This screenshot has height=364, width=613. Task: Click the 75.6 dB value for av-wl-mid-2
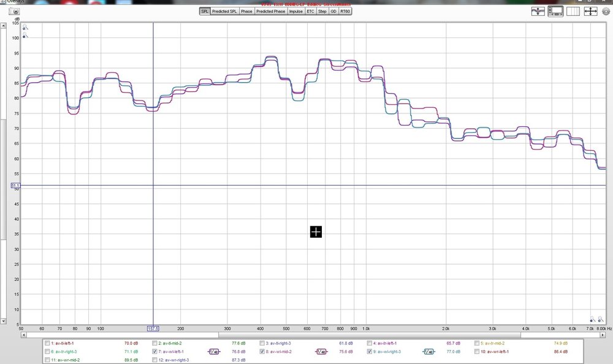point(346,352)
